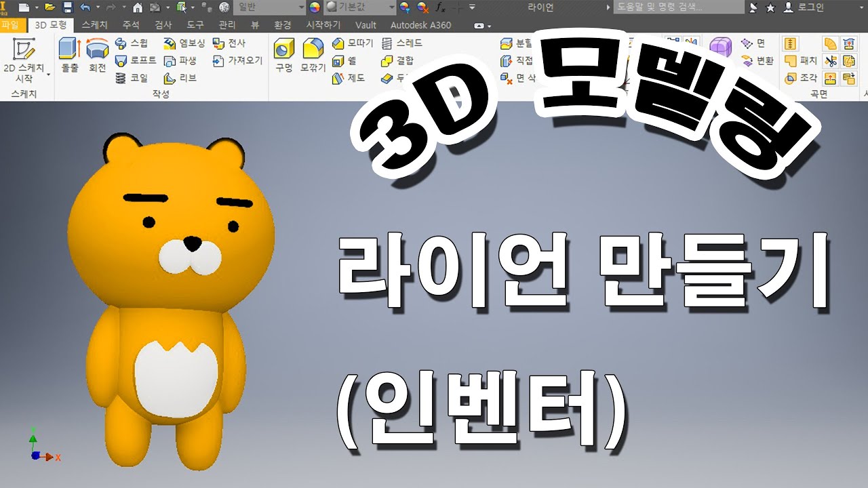Open the 시작하기 ribbon tab
The height and width of the screenshot is (488, 868).
(x=323, y=25)
